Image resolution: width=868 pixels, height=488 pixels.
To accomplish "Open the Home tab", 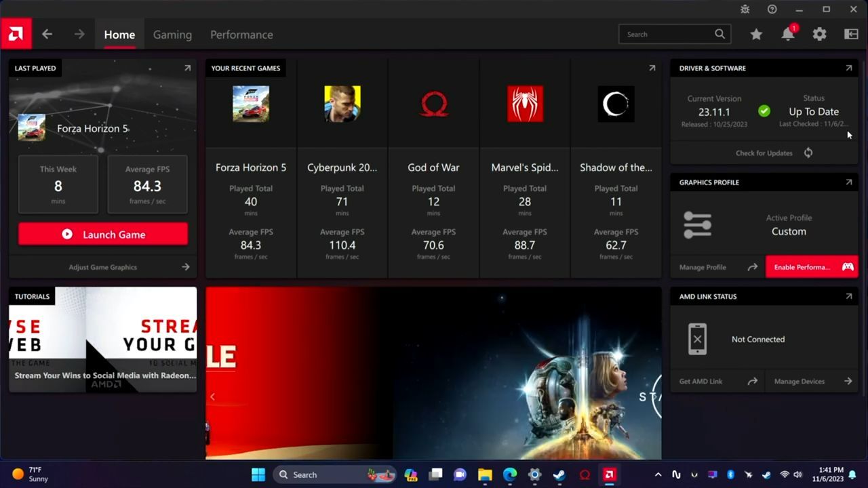I will 119,35.
